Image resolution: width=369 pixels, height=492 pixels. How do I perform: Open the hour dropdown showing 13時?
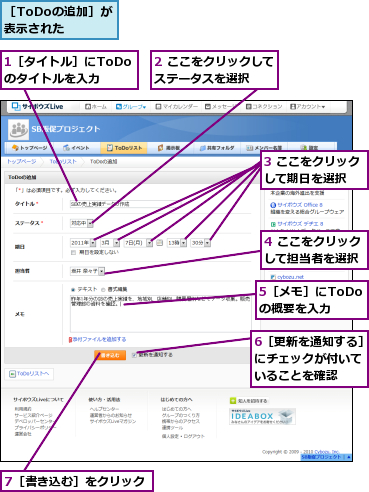point(177,243)
